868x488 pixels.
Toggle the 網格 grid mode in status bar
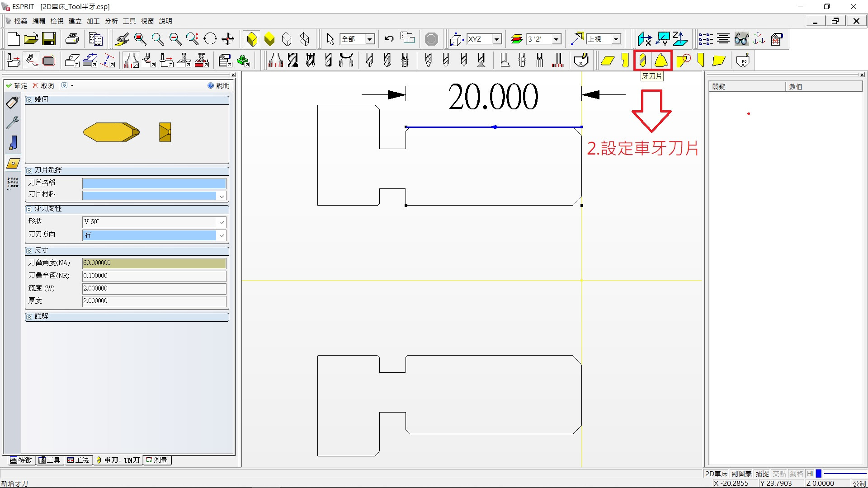(796, 474)
